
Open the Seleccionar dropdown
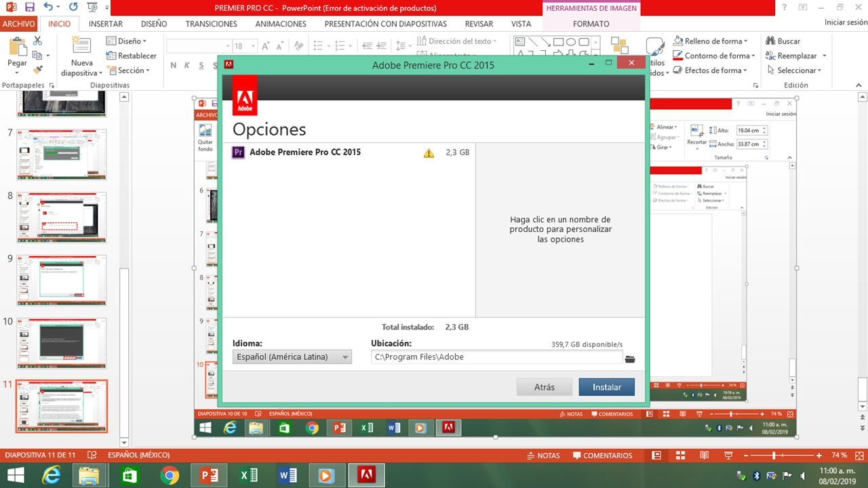coord(794,70)
